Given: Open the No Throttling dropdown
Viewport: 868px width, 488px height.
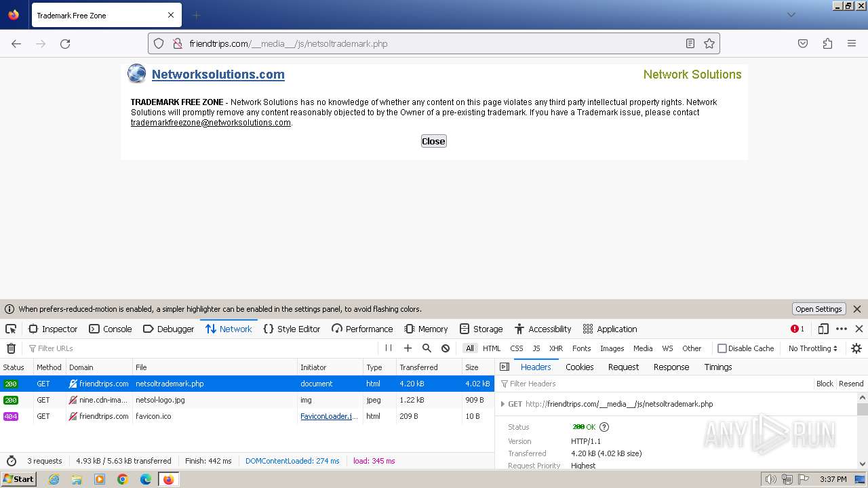Looking at the screenshot, I should click(813, 348).
